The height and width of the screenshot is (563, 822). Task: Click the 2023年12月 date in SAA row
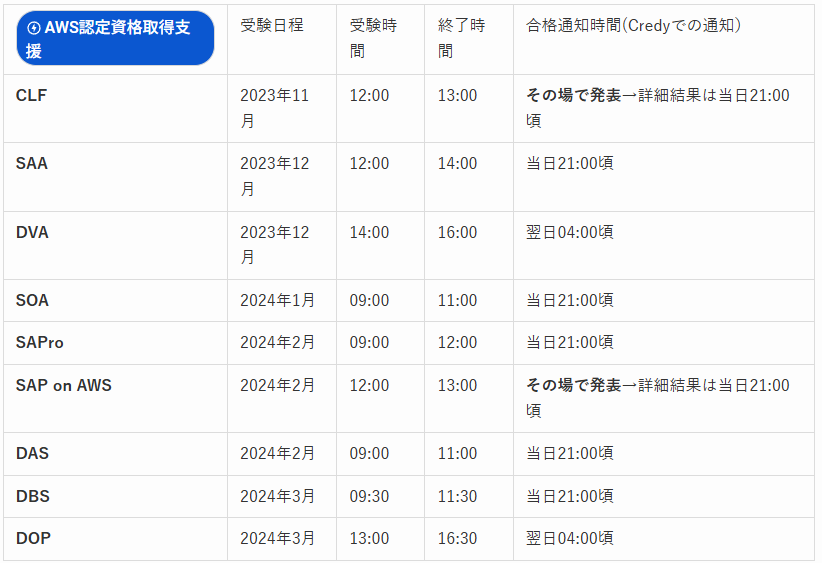[274, 176]
